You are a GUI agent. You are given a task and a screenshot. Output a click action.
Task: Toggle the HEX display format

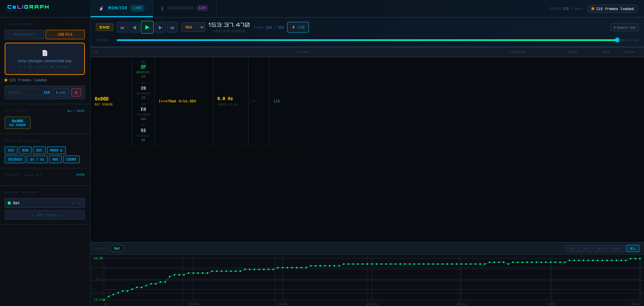[x=11, y=150]
